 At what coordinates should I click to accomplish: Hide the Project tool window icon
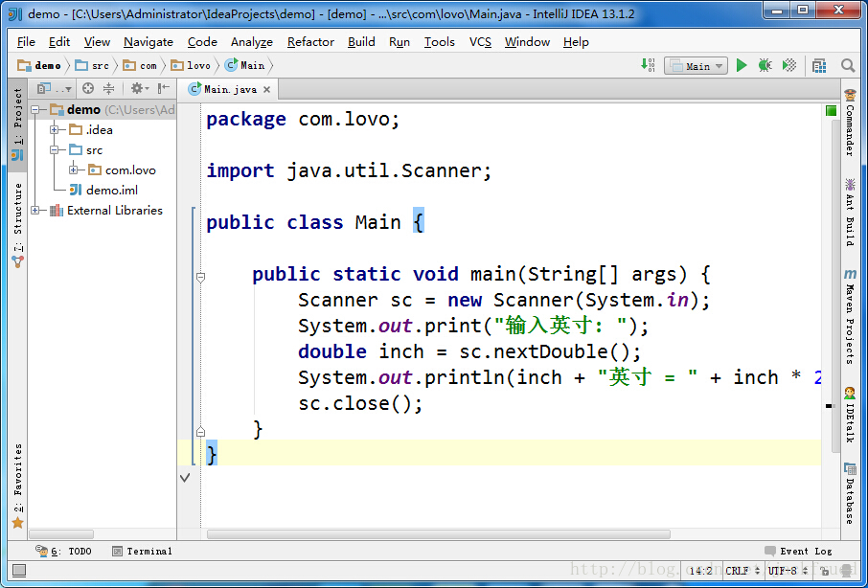pyautogui.click(x=164, y=88)
